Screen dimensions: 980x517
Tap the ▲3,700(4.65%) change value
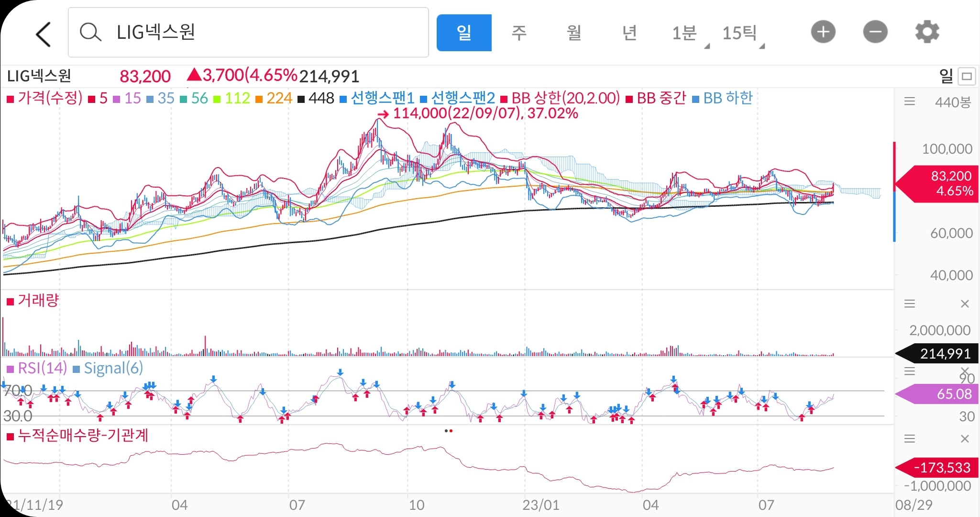point(242,75)
